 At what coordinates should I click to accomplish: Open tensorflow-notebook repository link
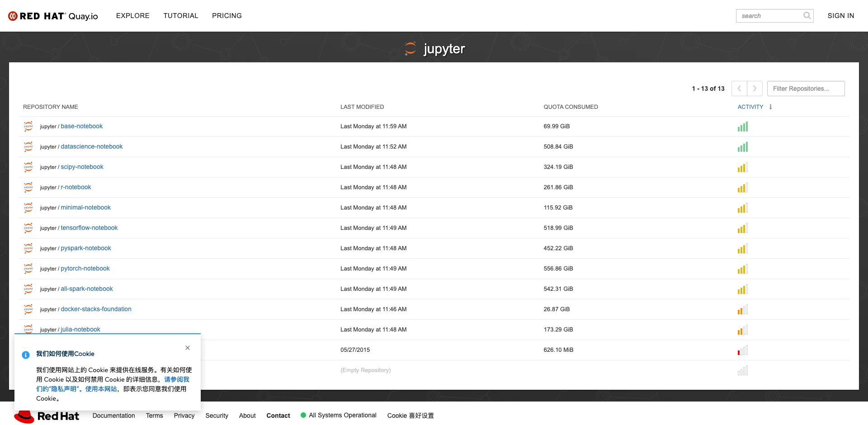point(90,228)
